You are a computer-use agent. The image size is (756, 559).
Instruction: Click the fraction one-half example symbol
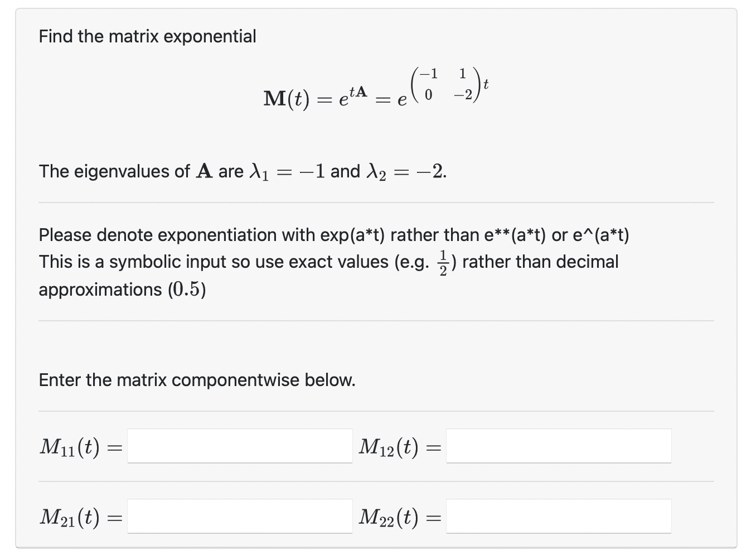[442, 261]
